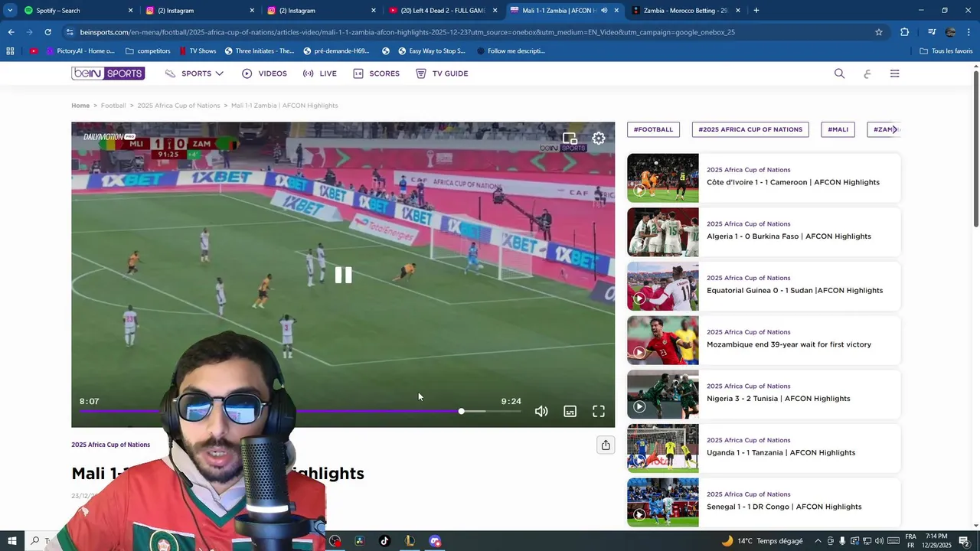This screenshot has width=980, height=551.
Task: Open the browser extensions icon
Action: click(x=904, y=32)
